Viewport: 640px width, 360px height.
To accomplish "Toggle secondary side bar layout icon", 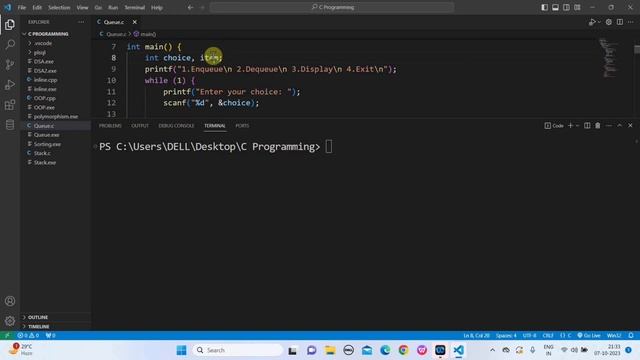I will coord(567,7).
